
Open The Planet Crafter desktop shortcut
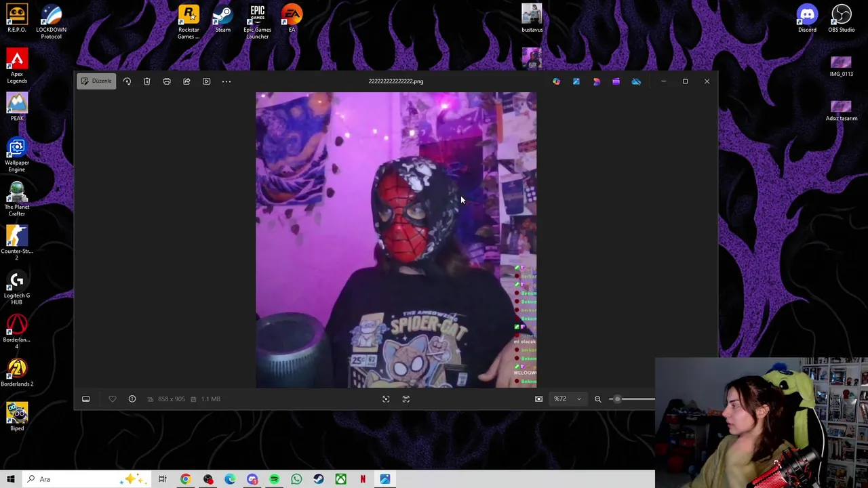tap(17, 199)
